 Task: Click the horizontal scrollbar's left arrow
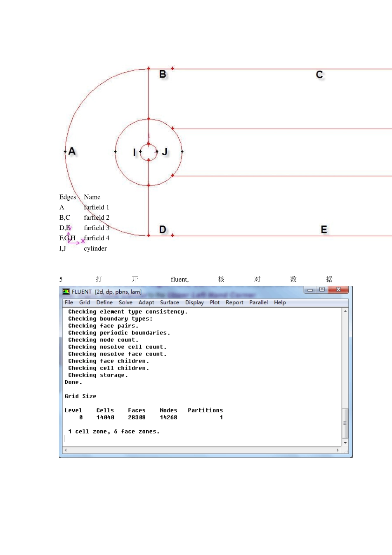[x=66, y=450]
